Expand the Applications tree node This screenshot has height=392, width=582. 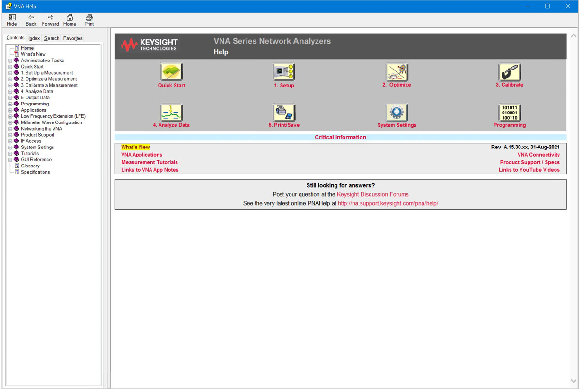(x=10, y=110)
